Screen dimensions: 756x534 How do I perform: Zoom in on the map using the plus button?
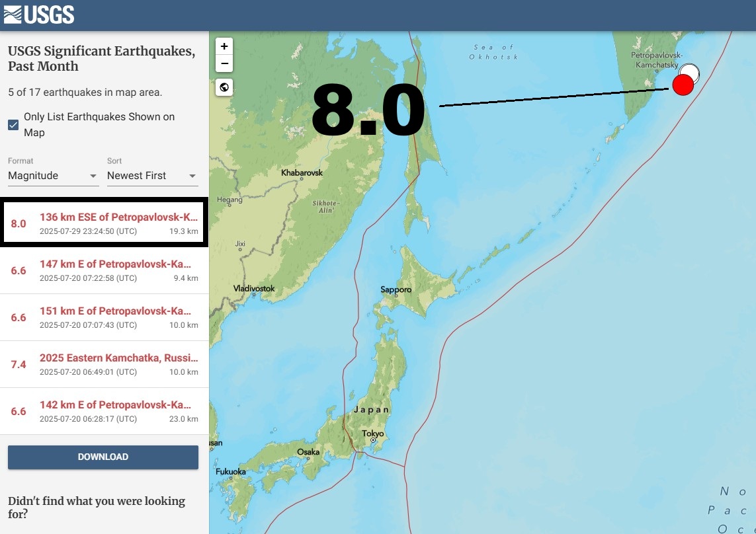click(224, 46)
